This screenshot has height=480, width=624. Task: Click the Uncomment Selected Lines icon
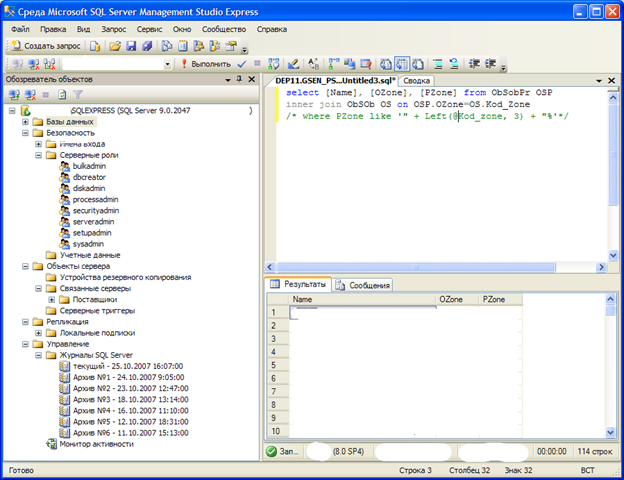tap(454, 64)
